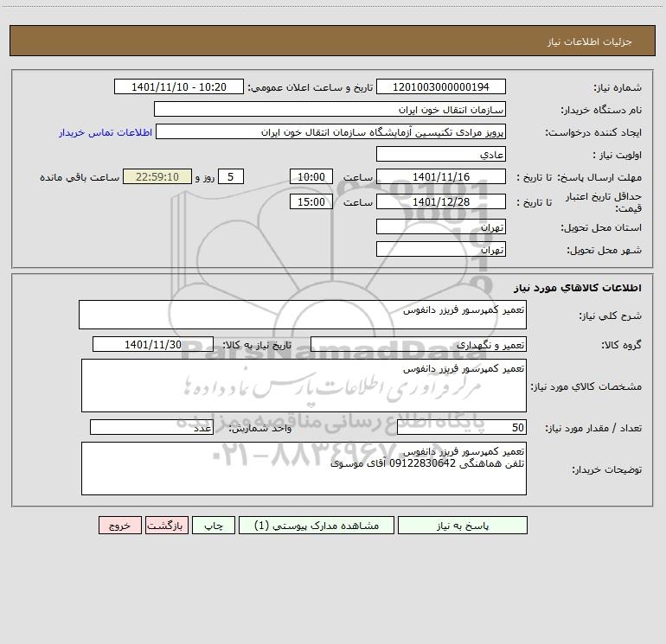Click the واحد شمارش label
This screenshot has height=644, width=666.
point(260,429)
